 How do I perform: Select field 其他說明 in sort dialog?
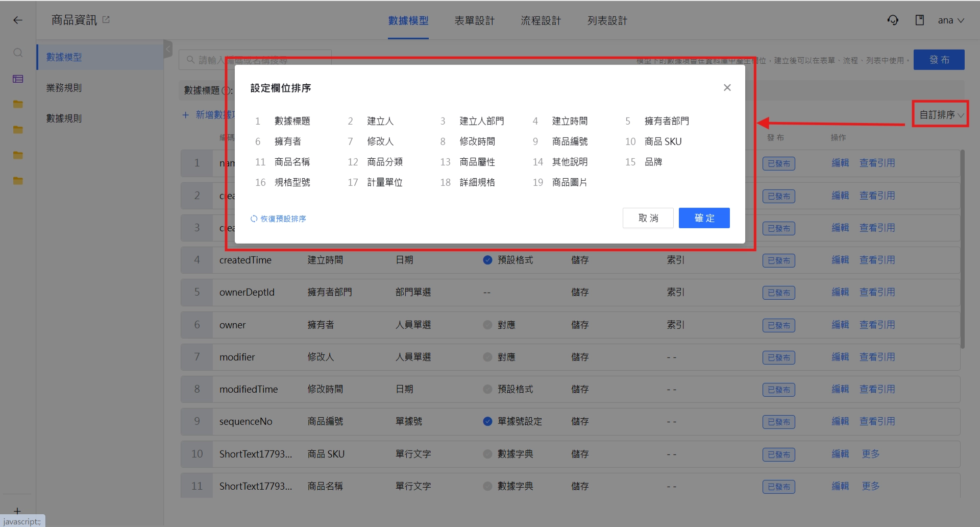coord(570,162)
